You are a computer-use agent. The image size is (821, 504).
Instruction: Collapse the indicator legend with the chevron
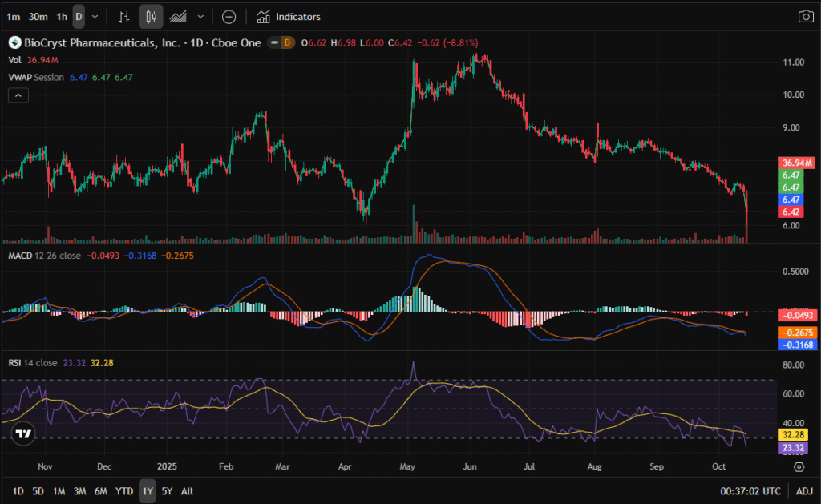click(x=18, y=95)
